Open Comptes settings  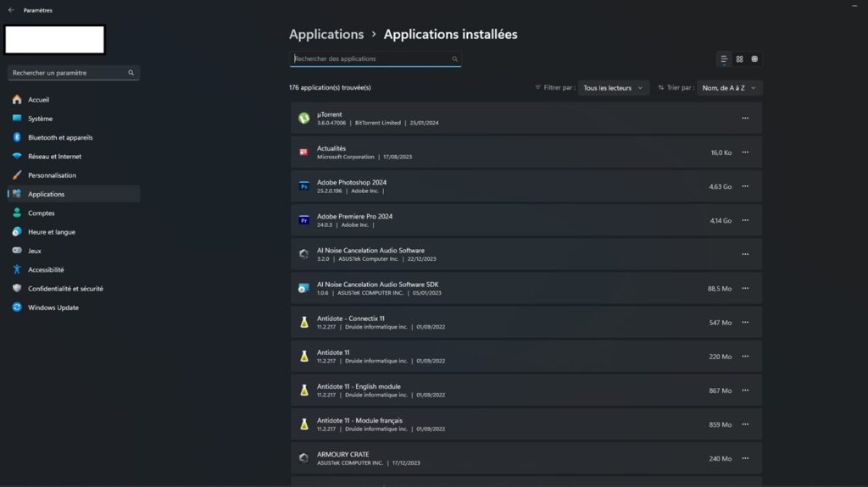click(74, 213)
